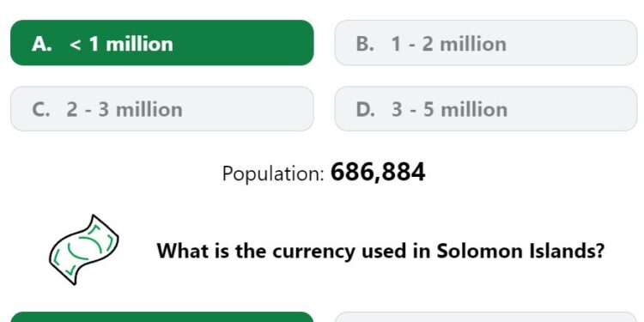Click the banknote currency icon
This screenshot has height=322, width=644.
coord(84,250)
